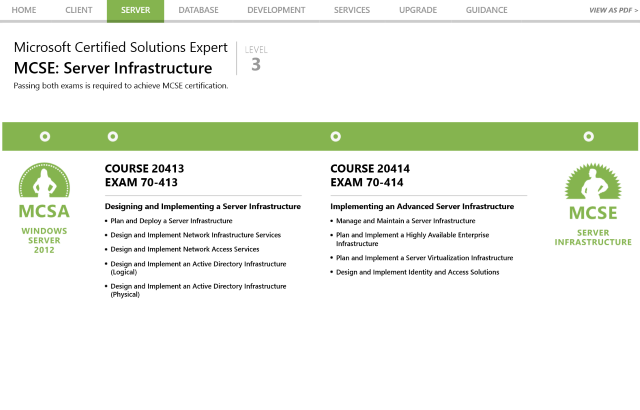
Task: Open the EXAM 70-414 heading
Action: (x=367, y=182)
